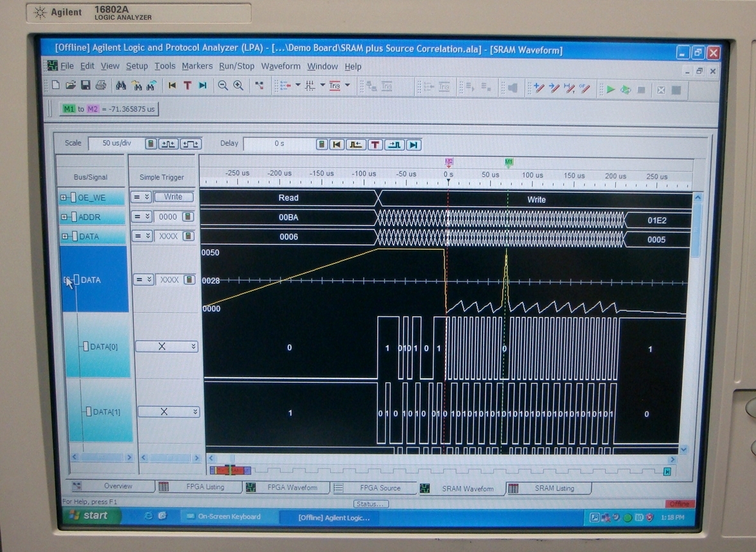Open the Scale calculator keypad icon

point(151,144)
